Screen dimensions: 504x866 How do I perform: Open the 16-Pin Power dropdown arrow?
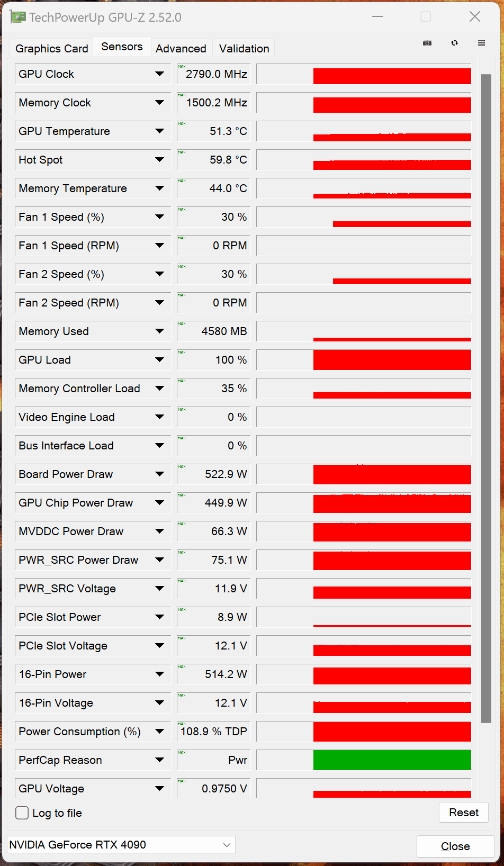[x=159, y=674]
